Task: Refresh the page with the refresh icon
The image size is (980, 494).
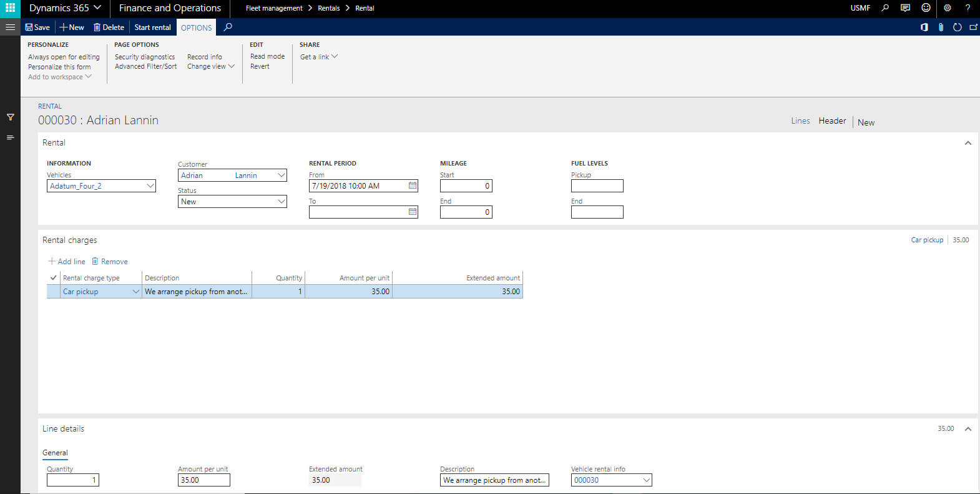Action: click(957, 27)
